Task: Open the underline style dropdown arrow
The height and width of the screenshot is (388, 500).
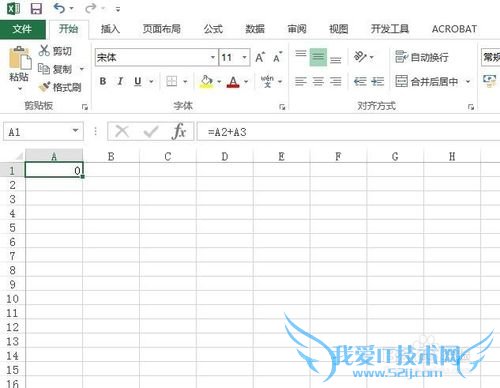Action: point(151,81)
